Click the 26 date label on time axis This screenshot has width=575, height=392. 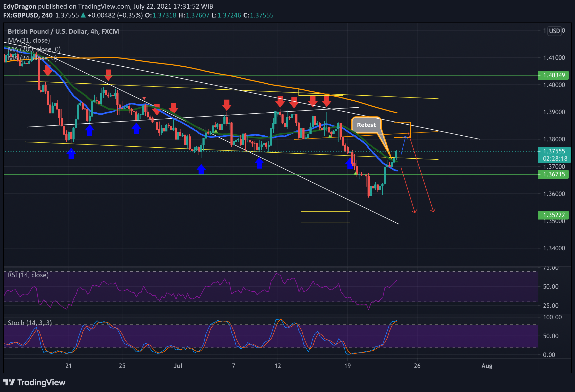point(417,366)
